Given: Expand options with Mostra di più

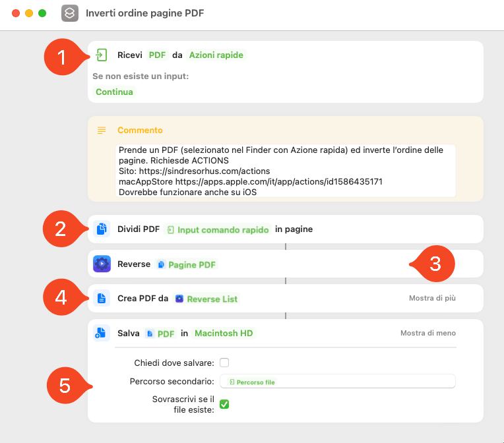Looking at the screenshot, I should pos(432,298).
